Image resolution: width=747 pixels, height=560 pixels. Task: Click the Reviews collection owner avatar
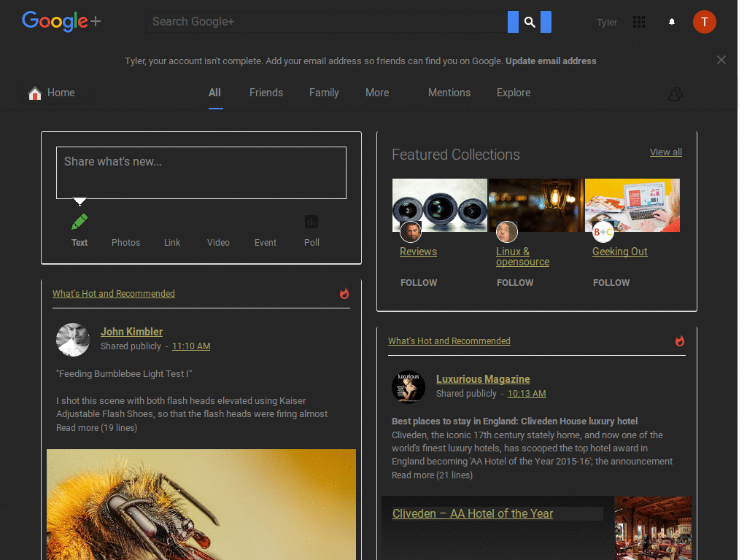click(410, 232)
